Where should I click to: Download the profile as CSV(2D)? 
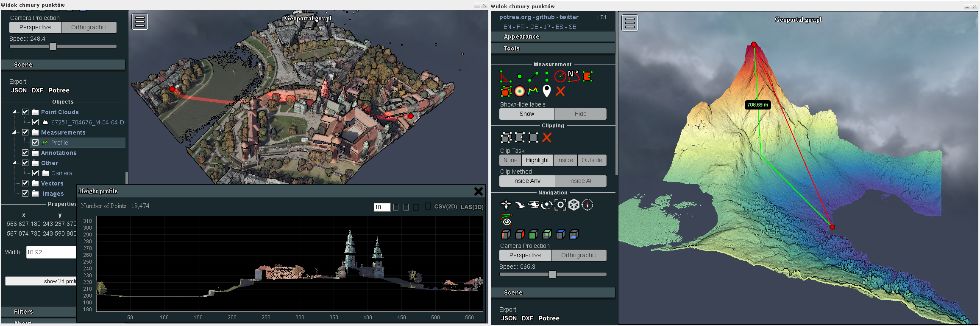(x=445, y=207)
